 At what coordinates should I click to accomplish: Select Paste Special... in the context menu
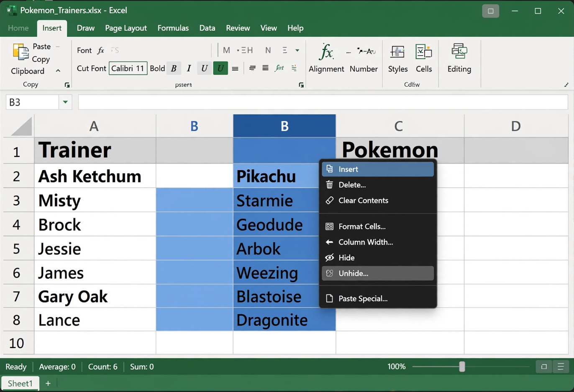pyautogui.click(x=378, y=298)
